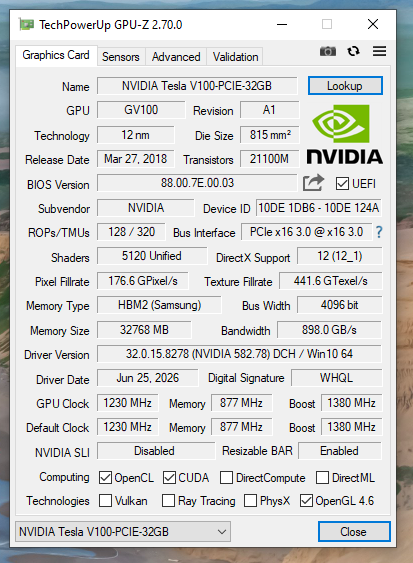Close the window with the X button
This screenshot has width=413, height=563.
point(373,24)
